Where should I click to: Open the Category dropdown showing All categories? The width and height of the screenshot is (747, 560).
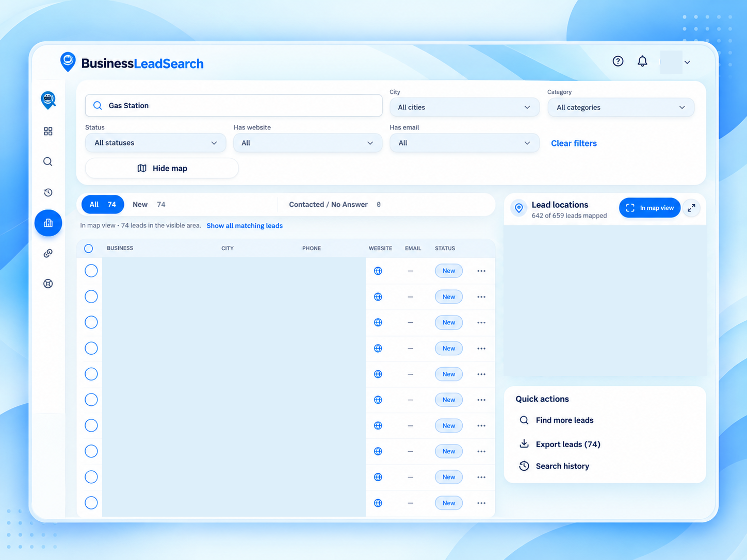(x=621, y=107)
